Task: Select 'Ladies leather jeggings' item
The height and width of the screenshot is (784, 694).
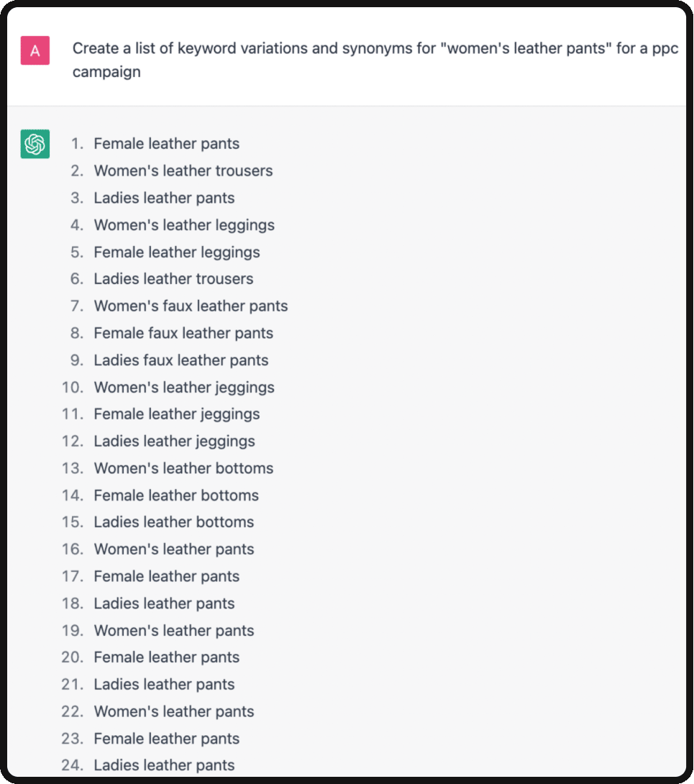Action: (x=174, y=442)
